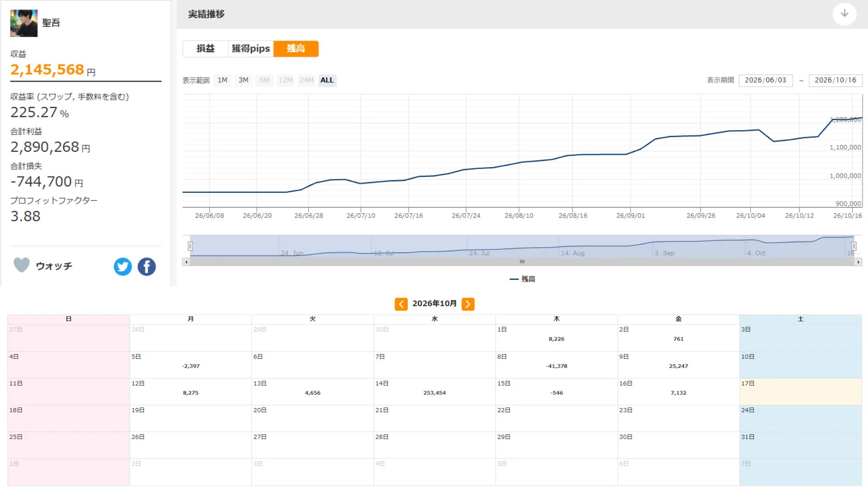Click the start date field 2026/06/03

pyautogui.click(x=765, y=80)
